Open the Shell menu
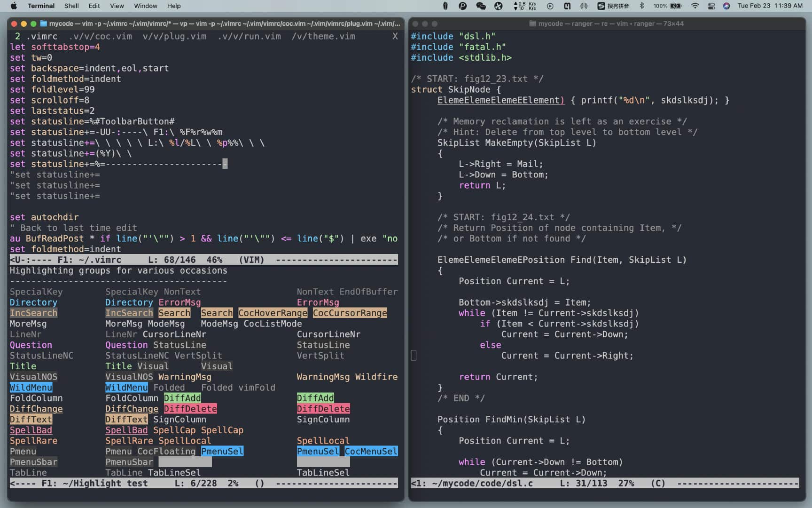812x508 pixels. [x=71, y=6]
